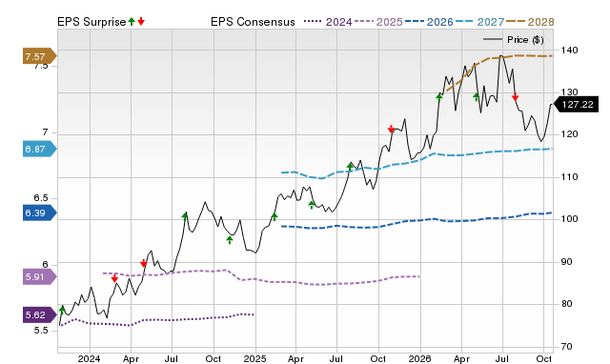Click the EPS Surprise legend label

point(91,22)
